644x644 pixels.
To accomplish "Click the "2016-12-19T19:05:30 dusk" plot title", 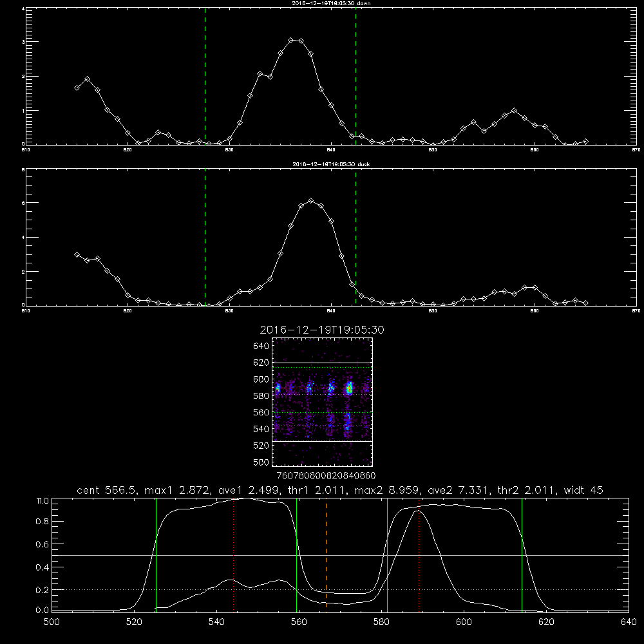I will [331, 164].
